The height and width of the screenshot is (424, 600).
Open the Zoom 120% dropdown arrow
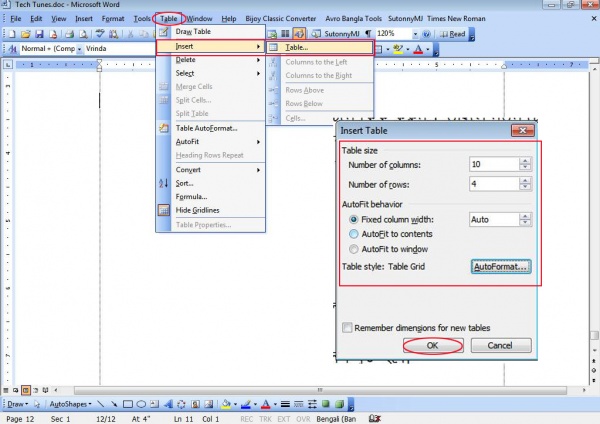[x=415, y=34]
